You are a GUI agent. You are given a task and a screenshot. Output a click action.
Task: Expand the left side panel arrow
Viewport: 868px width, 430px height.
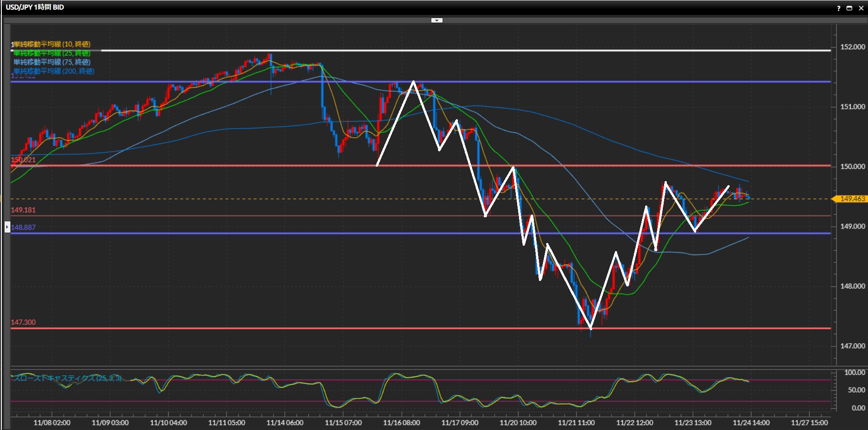[7, 226]
